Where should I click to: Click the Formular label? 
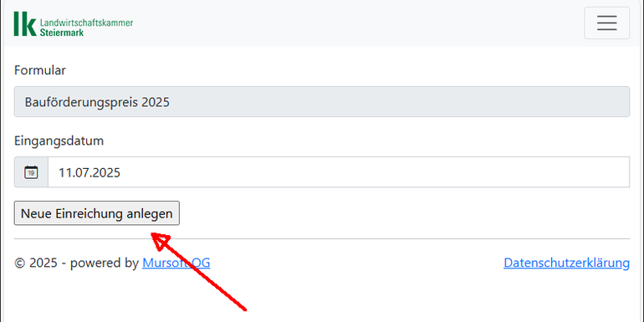40,70
